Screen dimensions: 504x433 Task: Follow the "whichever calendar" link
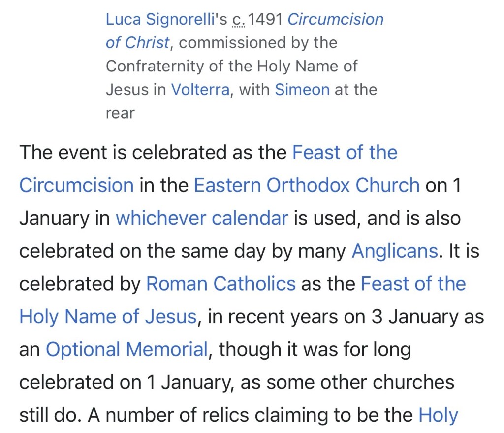coord(201,218)
